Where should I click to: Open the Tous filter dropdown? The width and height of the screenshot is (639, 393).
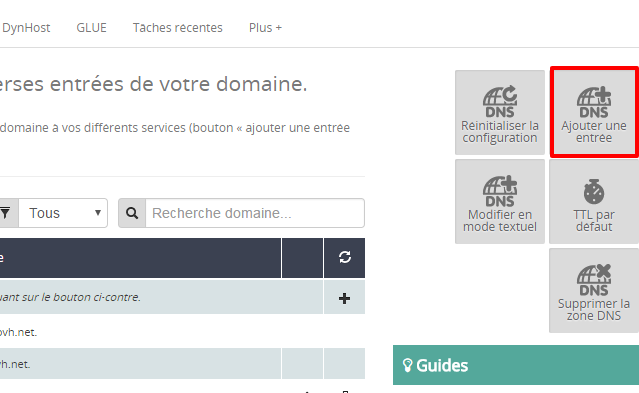tap(63, 213)
